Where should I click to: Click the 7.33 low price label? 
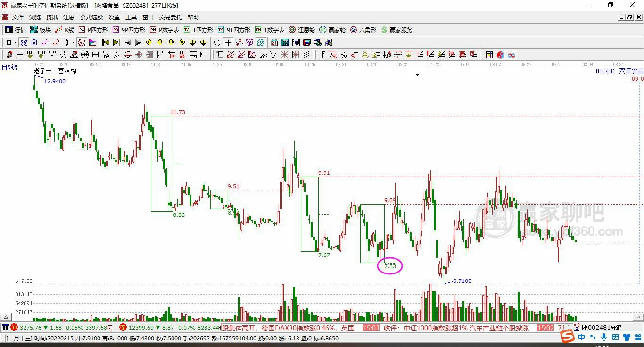pos(390,266)
